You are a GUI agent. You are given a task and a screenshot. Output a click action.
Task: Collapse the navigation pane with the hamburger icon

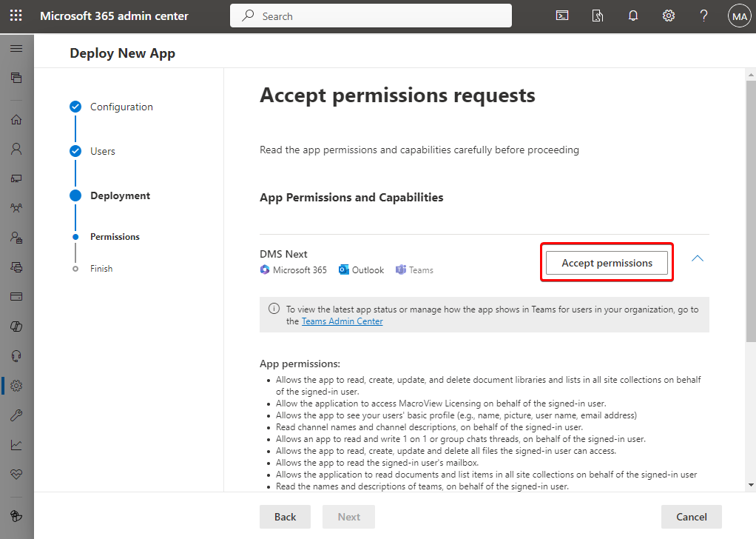(x=16, y=50)
